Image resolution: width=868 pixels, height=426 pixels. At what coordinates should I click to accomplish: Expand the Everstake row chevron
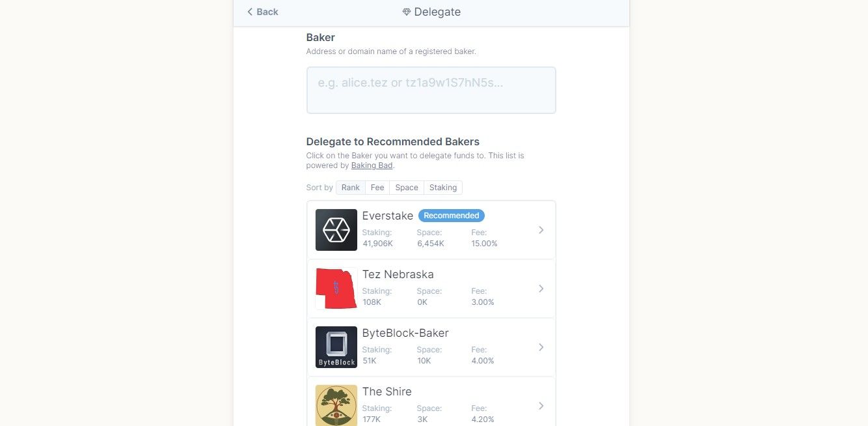click(x=541, y=230)
